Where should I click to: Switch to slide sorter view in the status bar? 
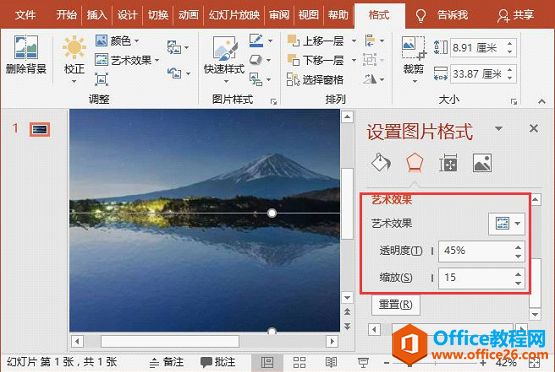299,362
